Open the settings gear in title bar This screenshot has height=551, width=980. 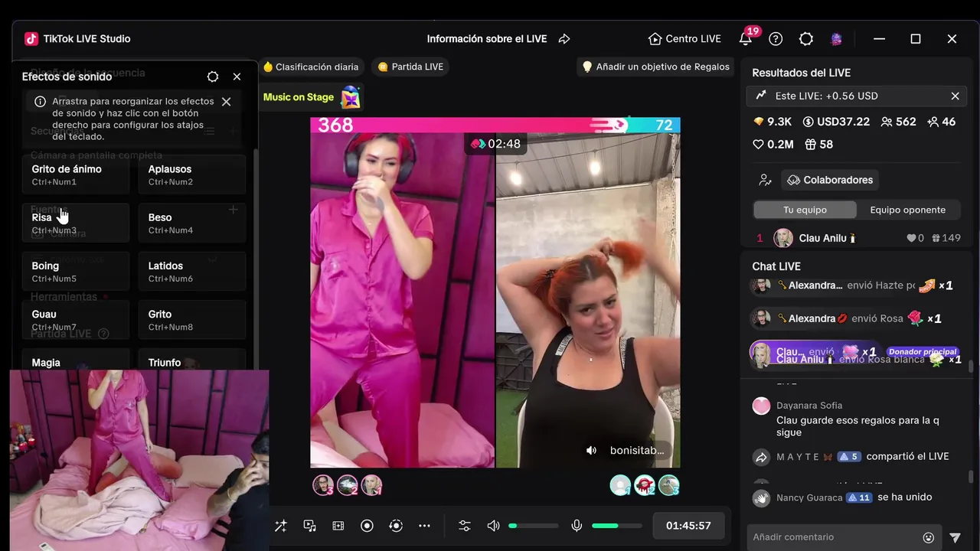[x=806, y=39]
